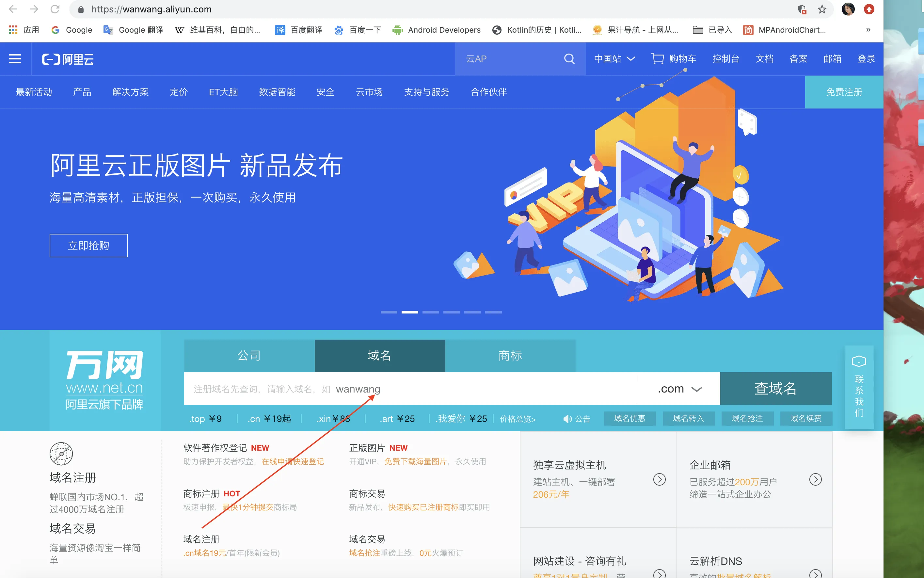Open the 联系我们 side widget
Screen dimensions: 924x578
click(x=859, y=387)
